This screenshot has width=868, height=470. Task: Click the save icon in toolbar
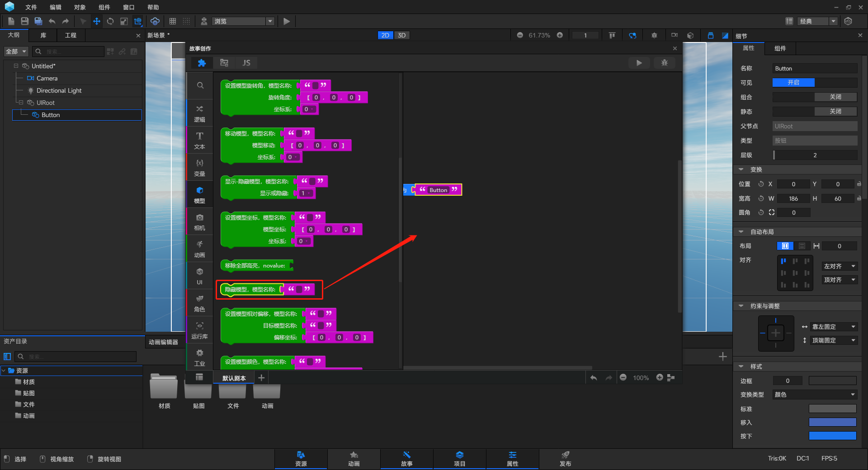(x=25, y=21)
